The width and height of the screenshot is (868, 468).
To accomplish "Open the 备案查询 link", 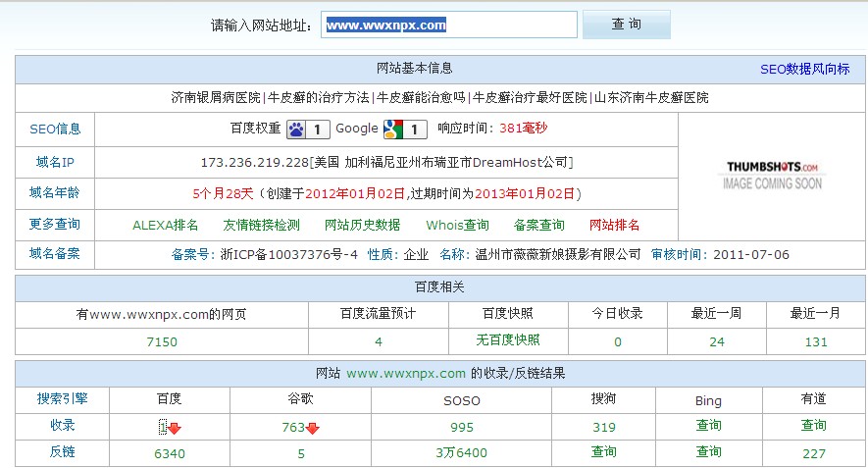I will point(539,225).
